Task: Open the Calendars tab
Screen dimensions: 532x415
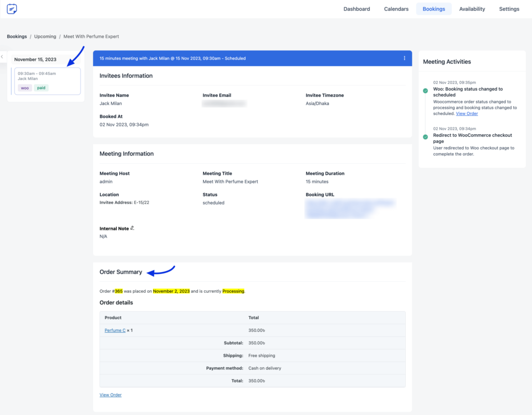Action: pos(396,9)
